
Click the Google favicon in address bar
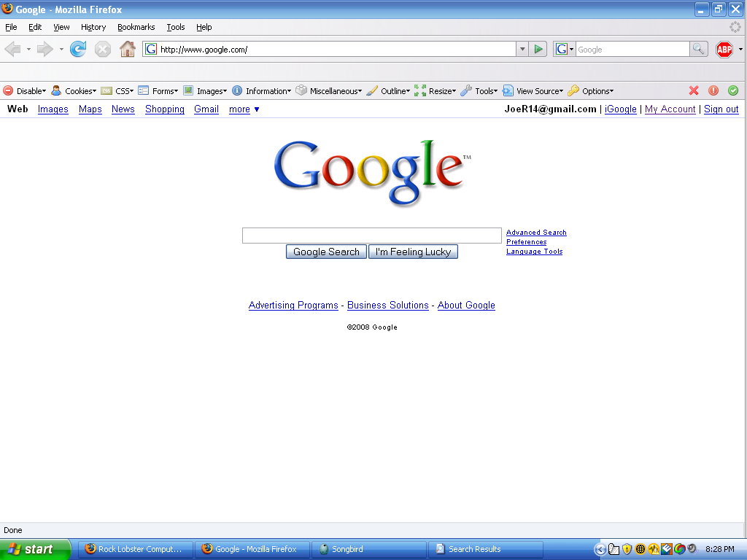[151, 49]
